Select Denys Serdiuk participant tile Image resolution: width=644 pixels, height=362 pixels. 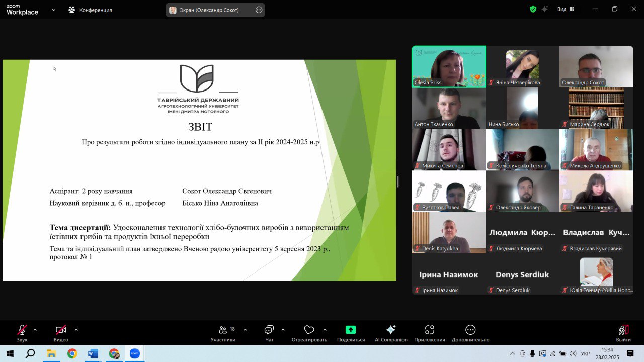(x=522, y=274)
